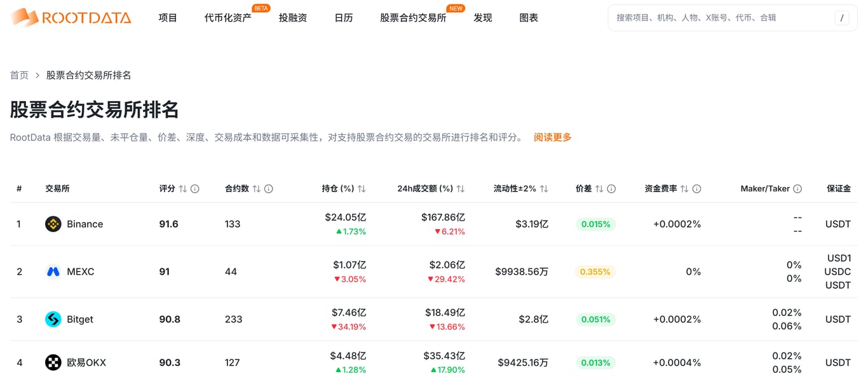This screenshot has height=381, width=868.
Task: Click Bitget contract count 233
Action: 234,319
